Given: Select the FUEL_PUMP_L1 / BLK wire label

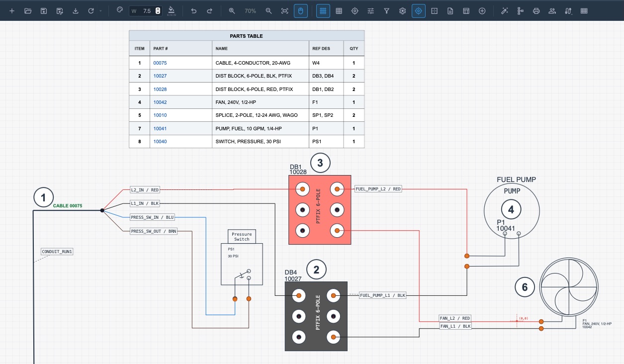Looking at the screenshot, I should coord(383,295).
